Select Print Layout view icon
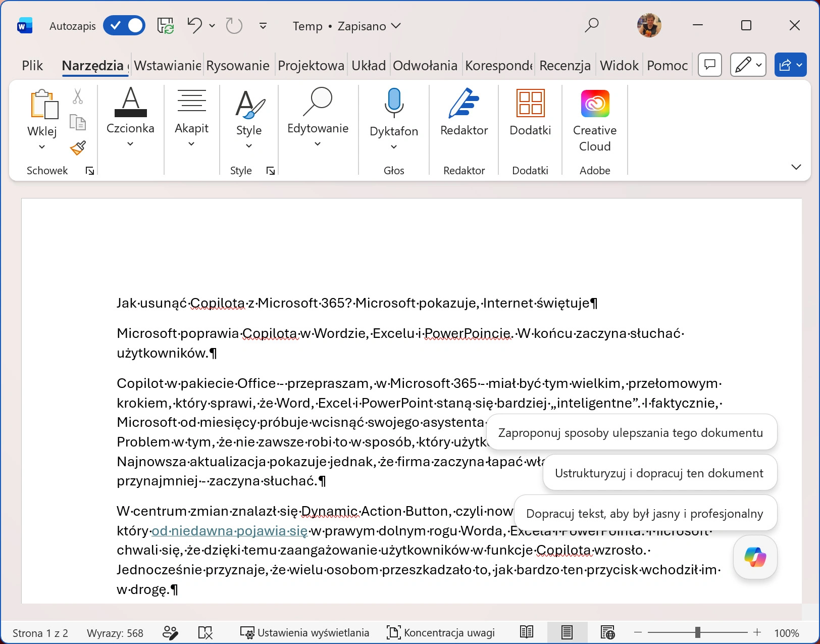 click(567, 632)
